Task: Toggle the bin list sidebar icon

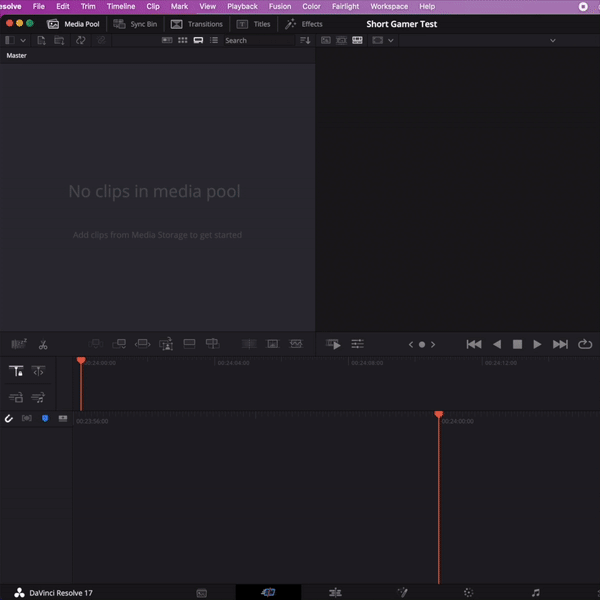Action: point(10,40)
